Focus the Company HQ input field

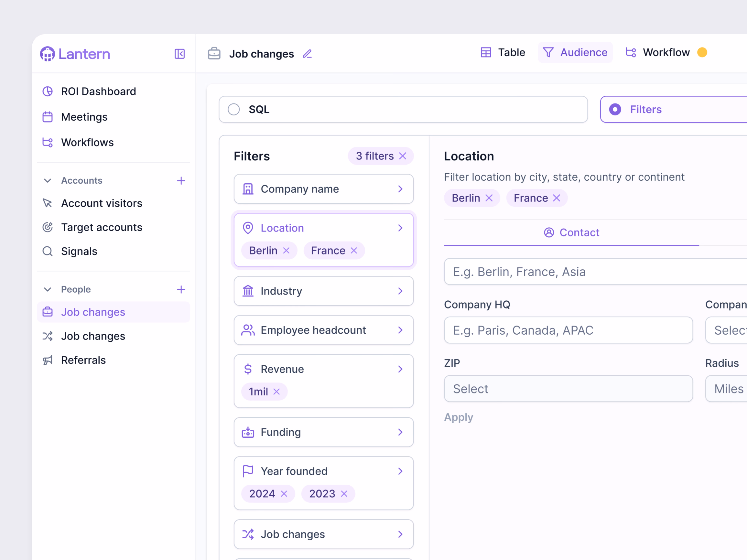(x=568, y=330)
